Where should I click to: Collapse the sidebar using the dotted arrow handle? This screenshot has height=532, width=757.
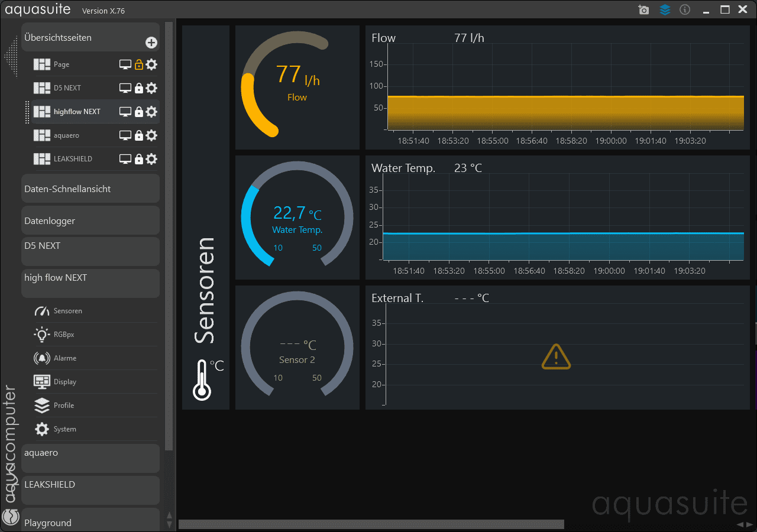pos(11,57)
